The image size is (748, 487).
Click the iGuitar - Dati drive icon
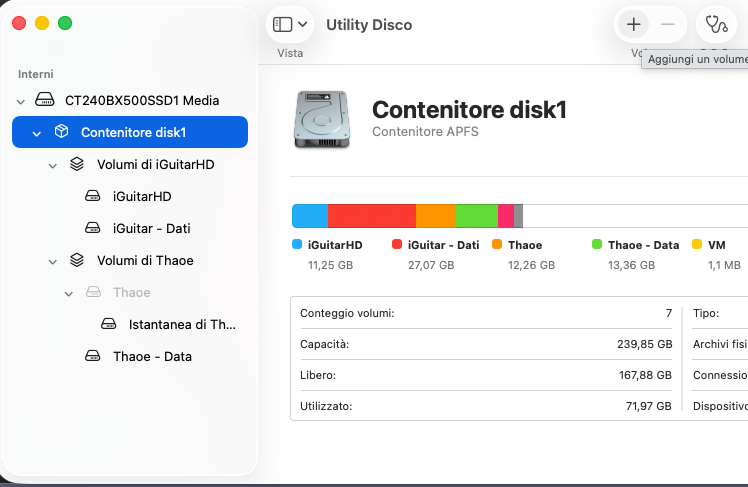click(93, 228)
